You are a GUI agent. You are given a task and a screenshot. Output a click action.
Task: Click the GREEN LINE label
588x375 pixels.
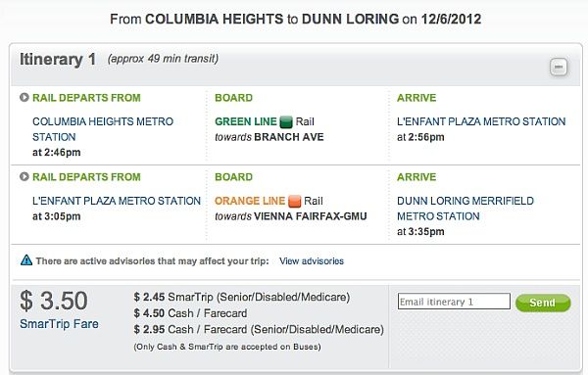pyautogui.click(x=246, y=121)
